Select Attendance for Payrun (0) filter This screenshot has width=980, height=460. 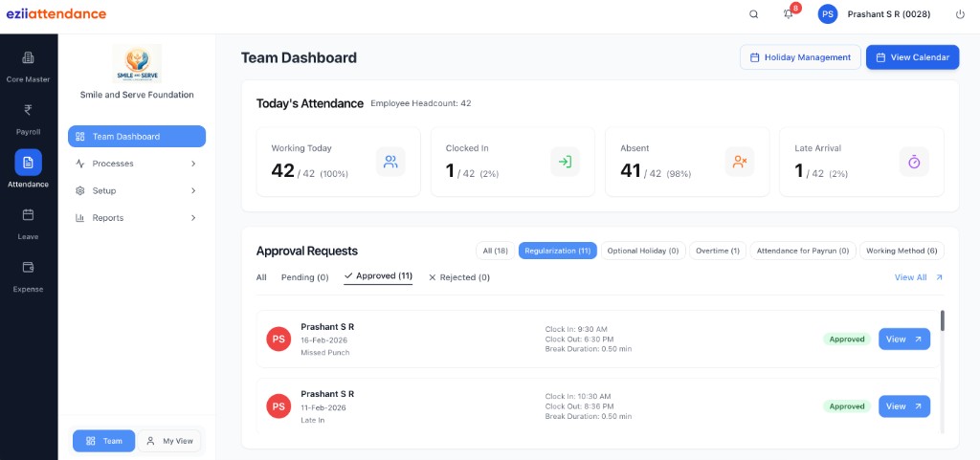pos(803,251)
